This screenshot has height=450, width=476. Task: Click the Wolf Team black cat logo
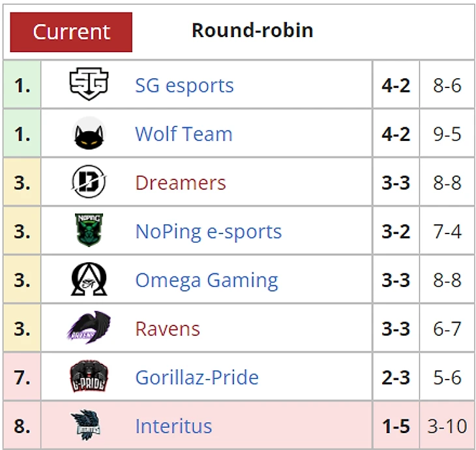89,134
